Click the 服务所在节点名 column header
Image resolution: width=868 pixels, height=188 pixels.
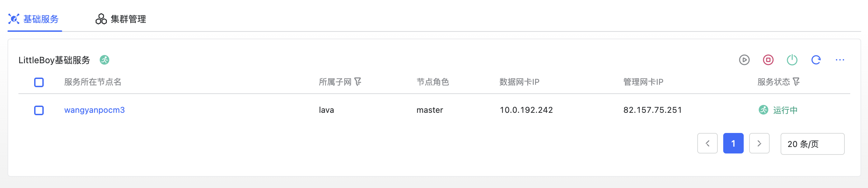(x=93, y=82)
